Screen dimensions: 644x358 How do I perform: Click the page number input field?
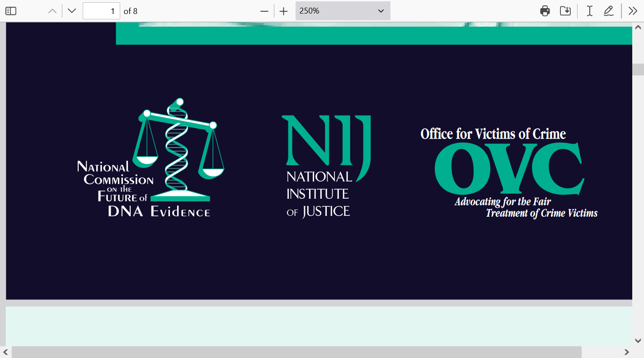pyautogui.click(x=101, y=11)
